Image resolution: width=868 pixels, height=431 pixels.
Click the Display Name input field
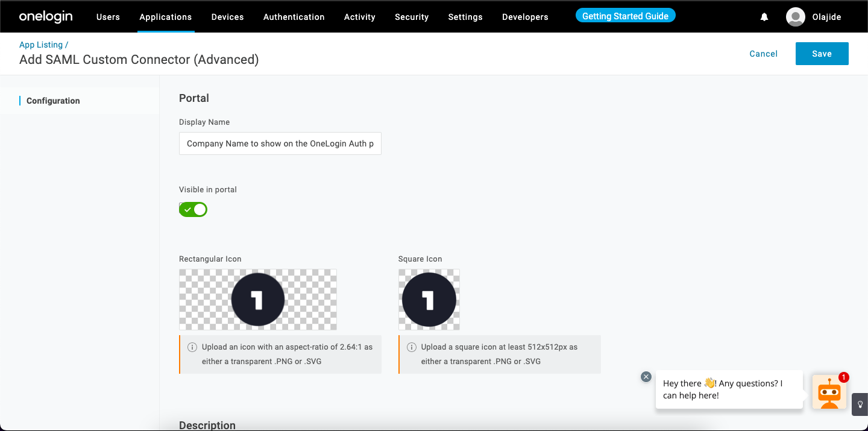(280, 143)
